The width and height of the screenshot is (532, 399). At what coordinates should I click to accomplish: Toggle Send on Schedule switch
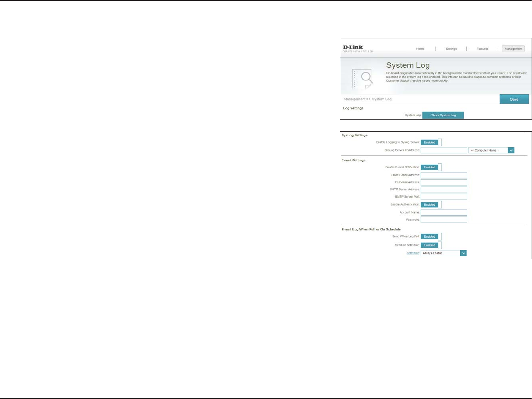431,245
